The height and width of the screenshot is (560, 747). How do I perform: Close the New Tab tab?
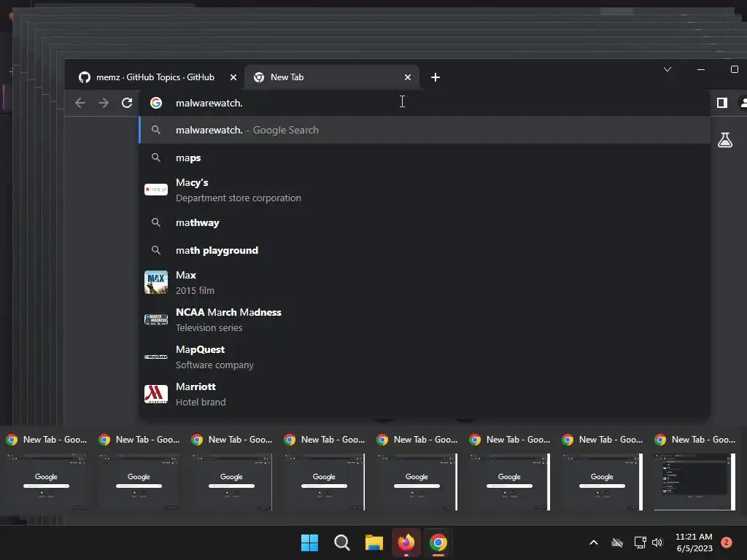[x=408, y=77]
